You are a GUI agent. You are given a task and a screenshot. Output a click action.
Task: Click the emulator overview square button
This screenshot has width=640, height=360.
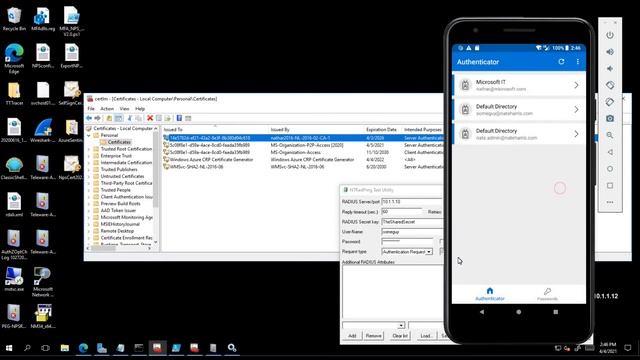(610, 185)
